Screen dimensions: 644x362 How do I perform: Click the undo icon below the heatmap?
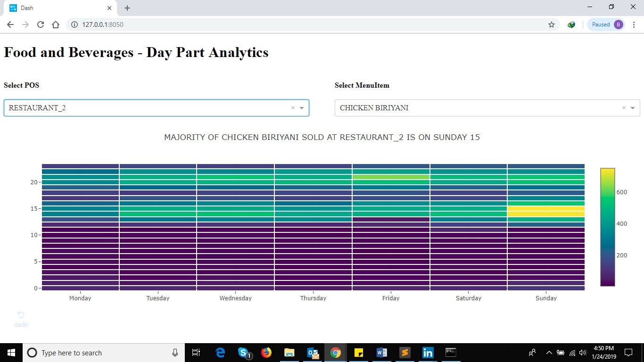coord(21,315)
